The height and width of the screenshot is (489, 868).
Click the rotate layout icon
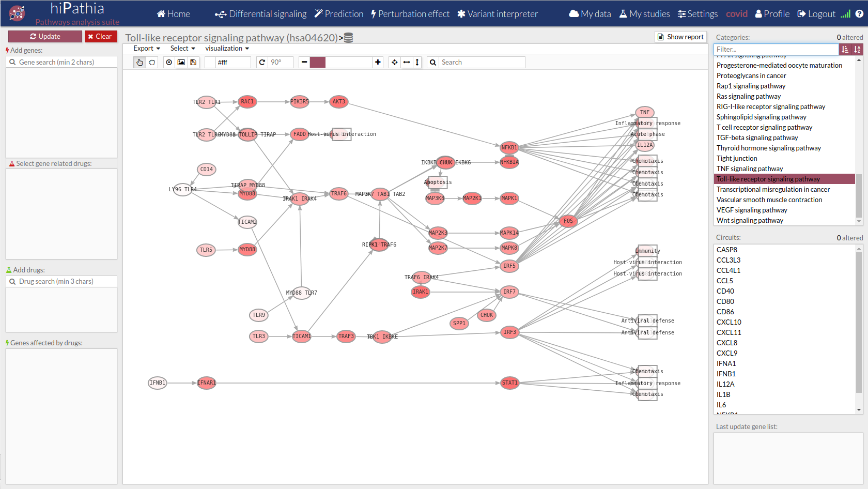(262, 62)
